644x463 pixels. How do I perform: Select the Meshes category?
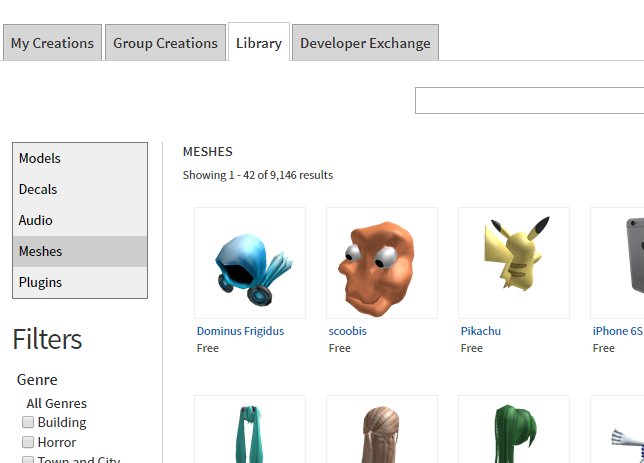click(x=80, y=251)
